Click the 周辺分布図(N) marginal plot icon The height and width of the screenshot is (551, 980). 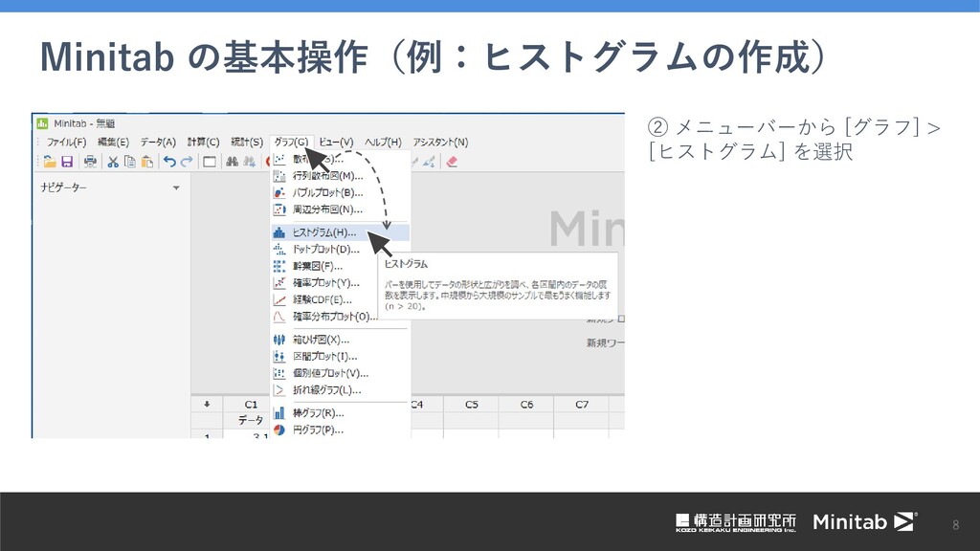point(279,209)
